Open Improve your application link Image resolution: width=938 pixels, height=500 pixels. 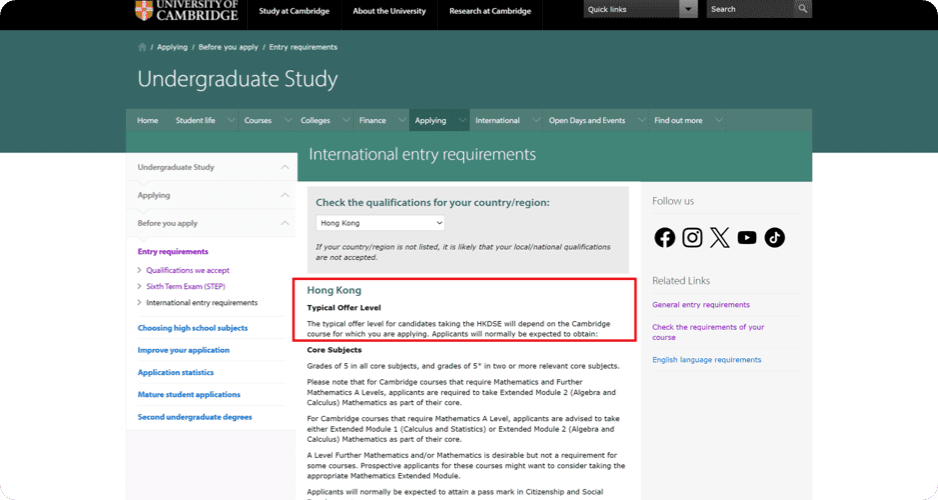pyautogui.click(x=184, y=350)
